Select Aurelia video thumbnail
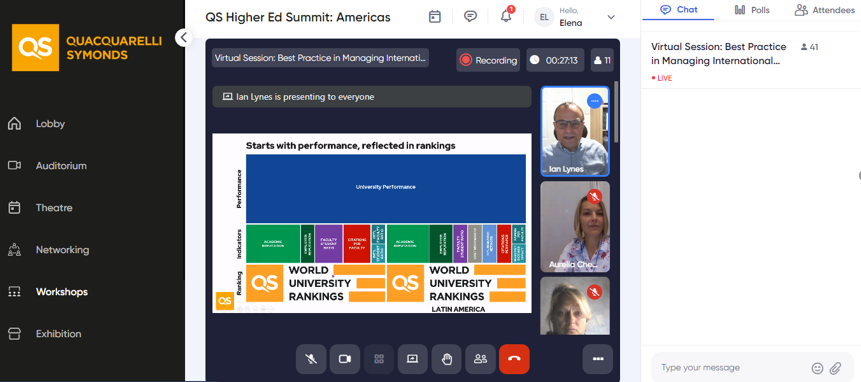The width and height of the screenshot is (861, 382). coord(574,227)
